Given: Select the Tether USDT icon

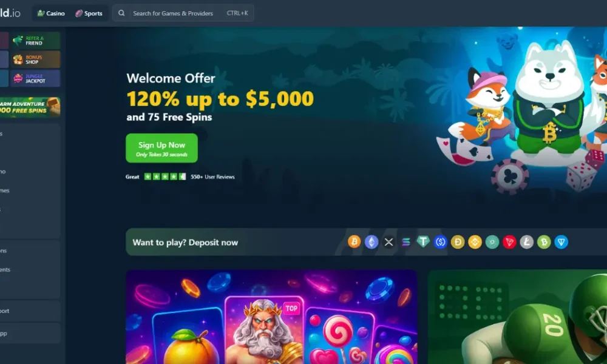Looking at the screenshot, I should click(423, 242).
